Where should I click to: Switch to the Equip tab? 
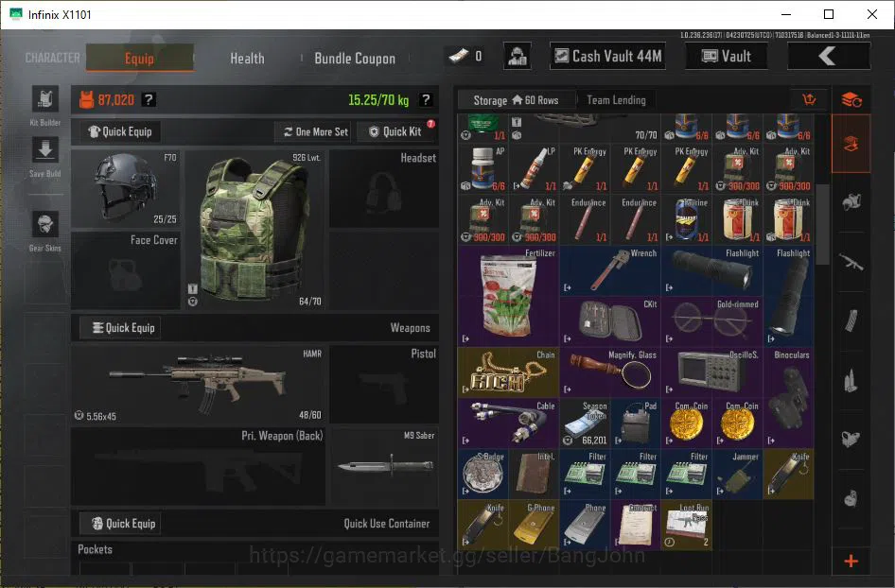click(140, 59)
